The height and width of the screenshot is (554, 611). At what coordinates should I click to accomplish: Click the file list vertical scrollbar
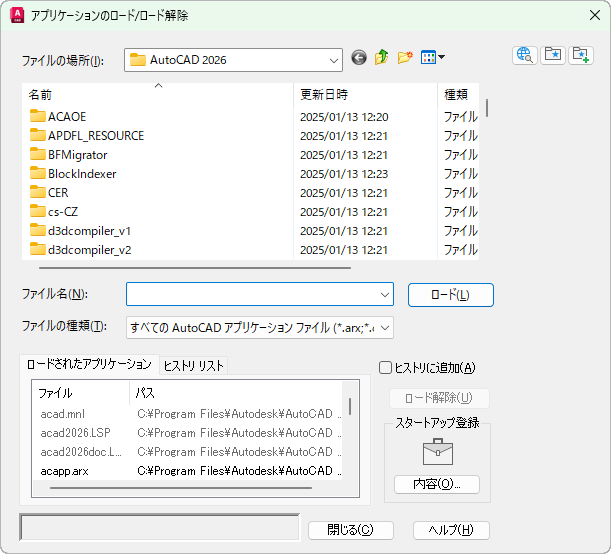[487, 108]
